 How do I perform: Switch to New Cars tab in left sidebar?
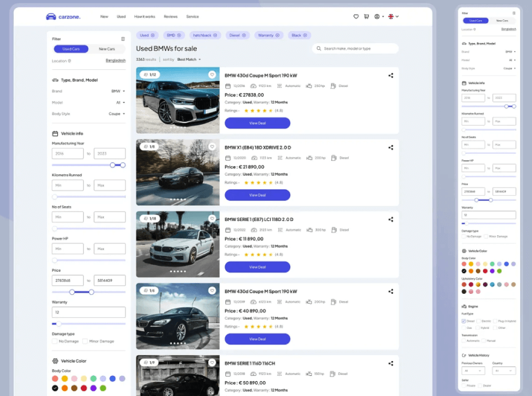(107, 49)
